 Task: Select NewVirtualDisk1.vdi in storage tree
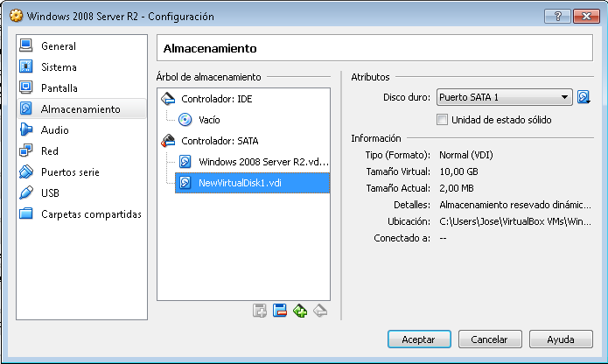point(239,182)
